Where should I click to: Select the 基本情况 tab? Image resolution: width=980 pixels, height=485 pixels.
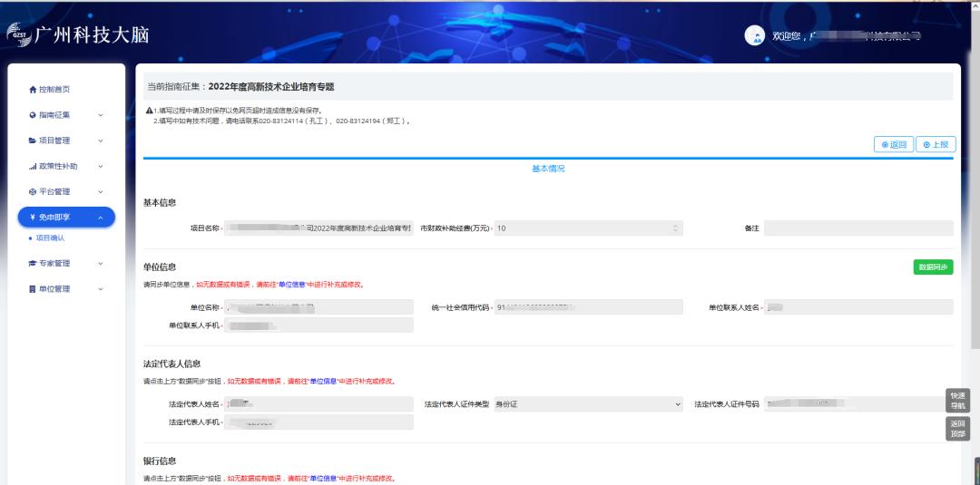tap(548, 169)
